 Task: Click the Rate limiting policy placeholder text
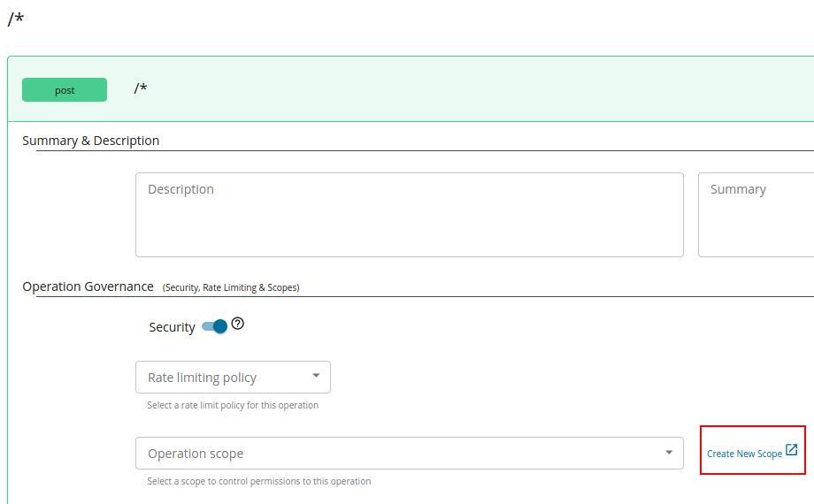pos(202,378)
